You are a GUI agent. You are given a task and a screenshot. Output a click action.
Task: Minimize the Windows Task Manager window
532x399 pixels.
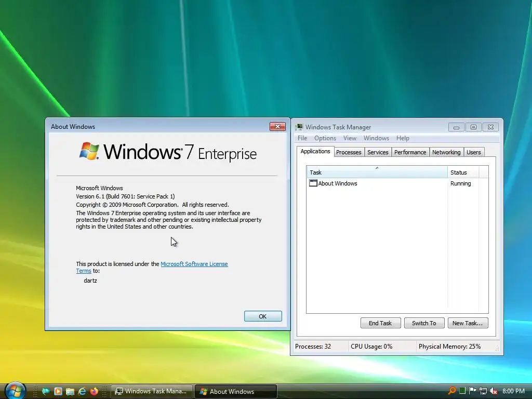coord(456,127)
